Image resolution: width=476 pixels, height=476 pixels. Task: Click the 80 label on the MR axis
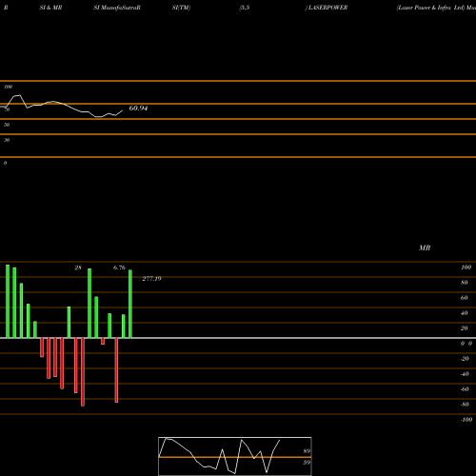465,283
